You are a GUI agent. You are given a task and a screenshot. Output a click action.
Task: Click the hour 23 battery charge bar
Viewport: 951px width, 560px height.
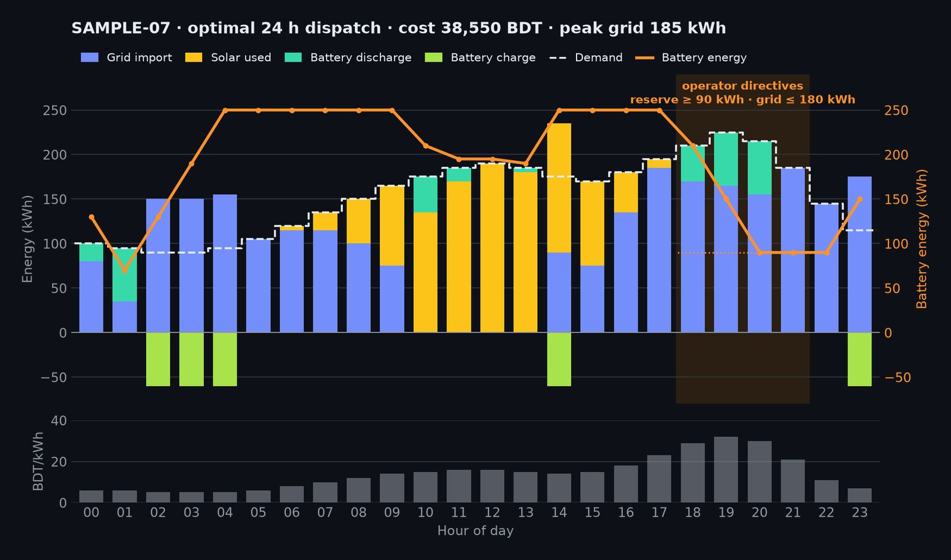click(x=859, y=359)
